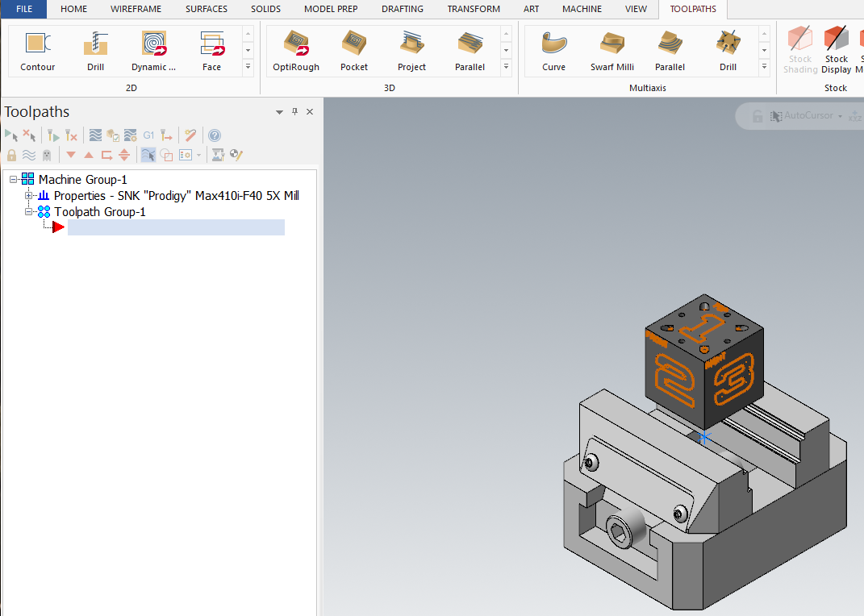Screen dimensions: 864x616
Task: Open machine simulation icon in Toolpaths panel
Action: [218, 155]
